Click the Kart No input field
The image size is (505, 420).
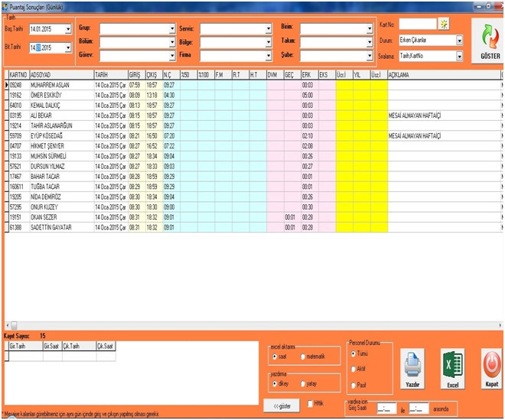pyautogui.click(x=417, y=24)
